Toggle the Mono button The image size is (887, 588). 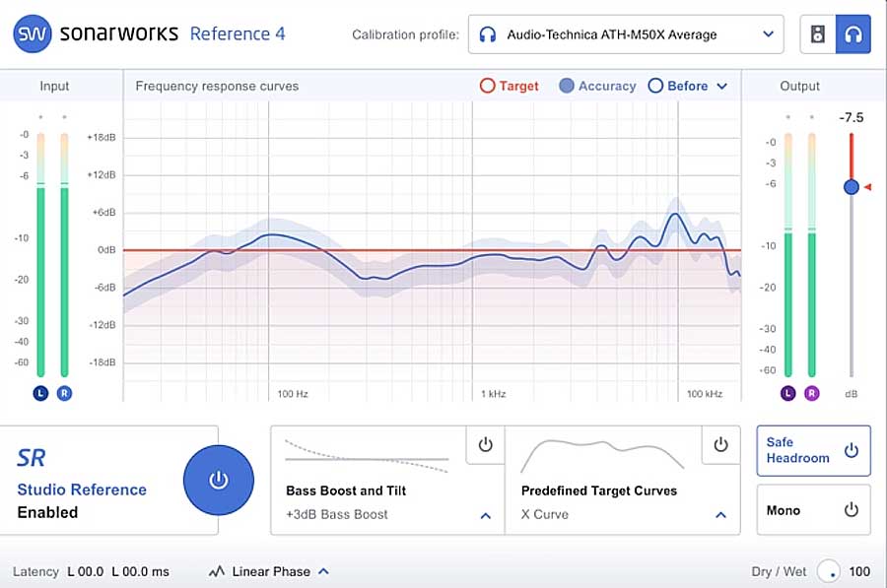point(813,510)
